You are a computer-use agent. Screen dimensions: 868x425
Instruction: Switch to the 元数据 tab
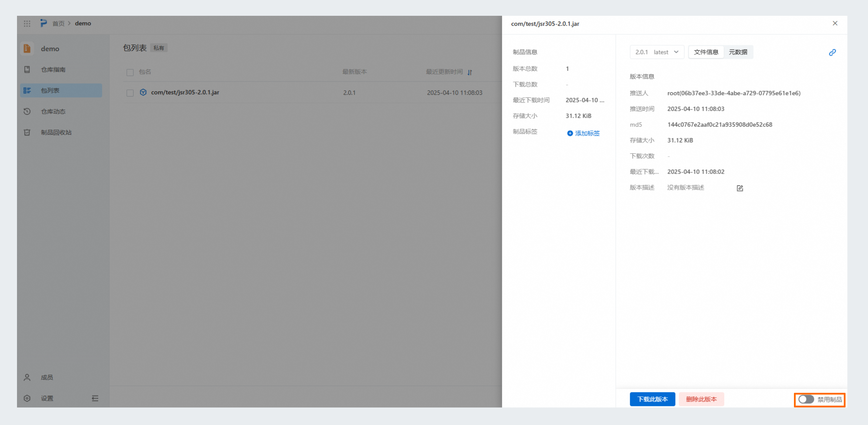[737, 52]
